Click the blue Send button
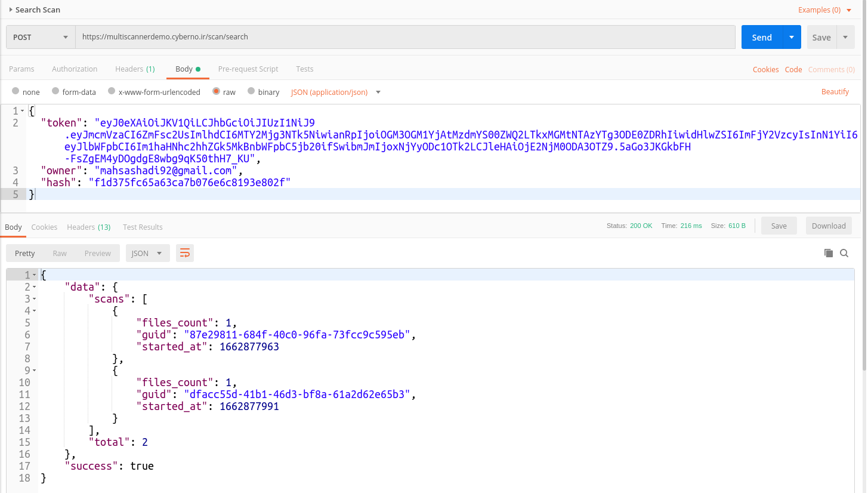868x493 pixels. pos(761,37)
